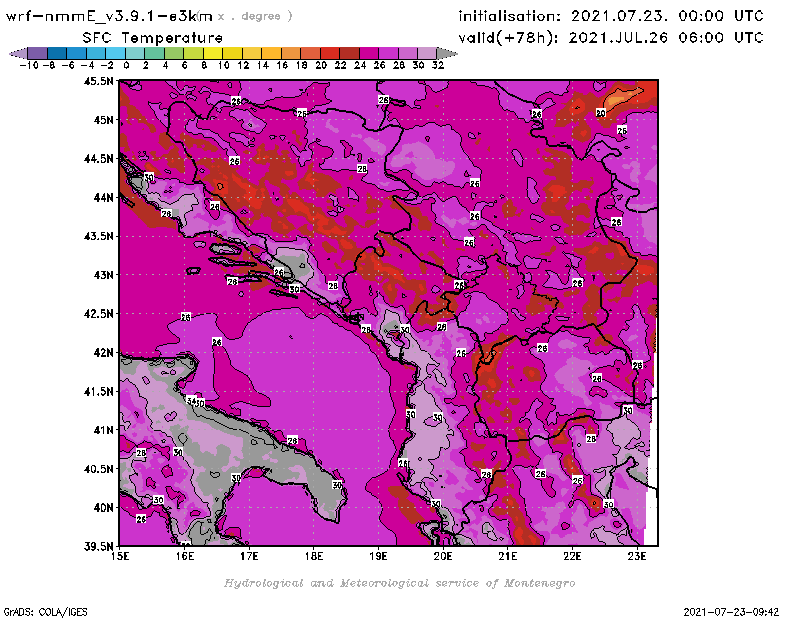
Task: Click the 'valid(+78h): 2021.JUL.26 06:00 UTC' line
Action: 611,38
